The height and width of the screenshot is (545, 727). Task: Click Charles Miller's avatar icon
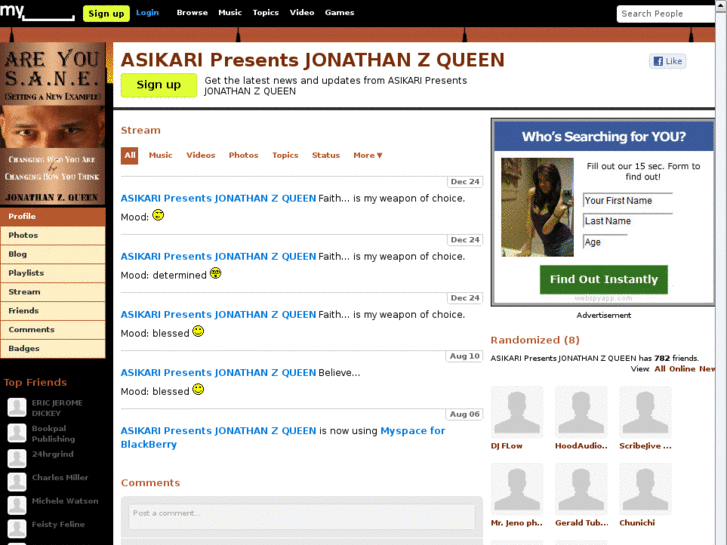(17, 481)
